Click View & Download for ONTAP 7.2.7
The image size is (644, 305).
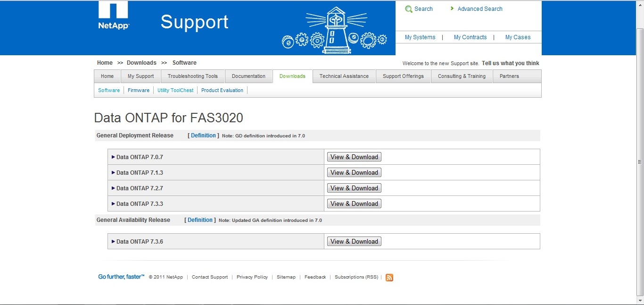point(355,188)
